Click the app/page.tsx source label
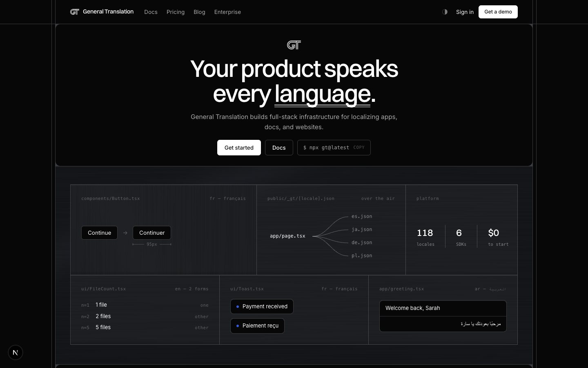 (x=287, y=236)
